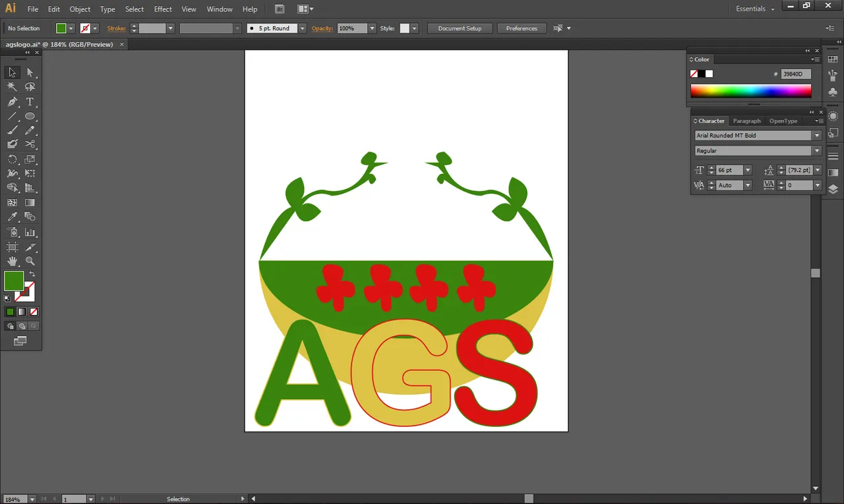Swap fill and stroke colors

click(32, 274)
